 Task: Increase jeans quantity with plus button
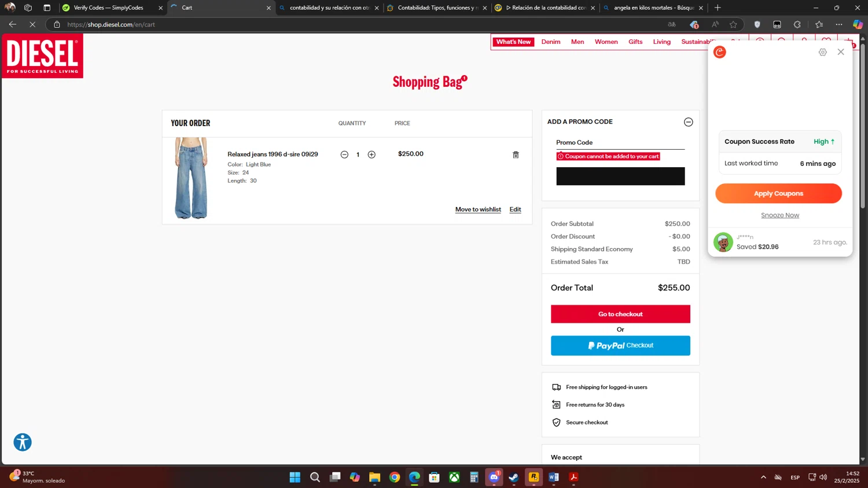click(372, 154)
